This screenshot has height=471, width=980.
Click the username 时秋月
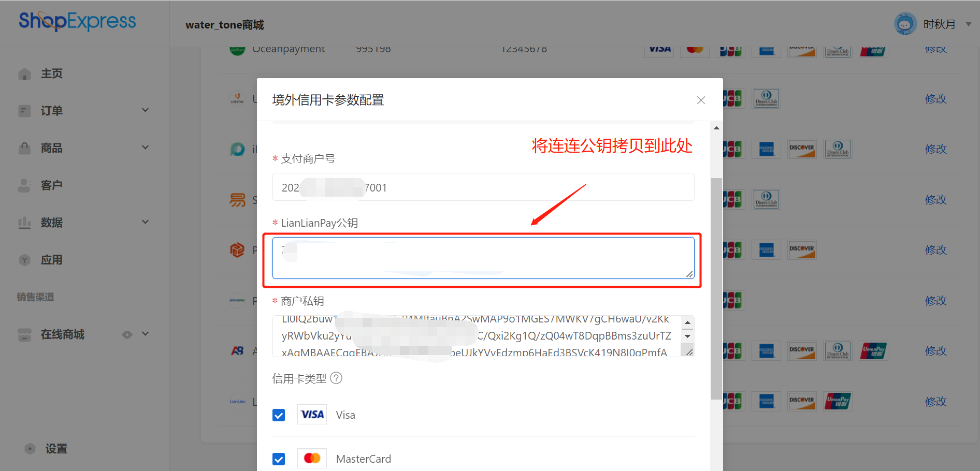point(940,24)
